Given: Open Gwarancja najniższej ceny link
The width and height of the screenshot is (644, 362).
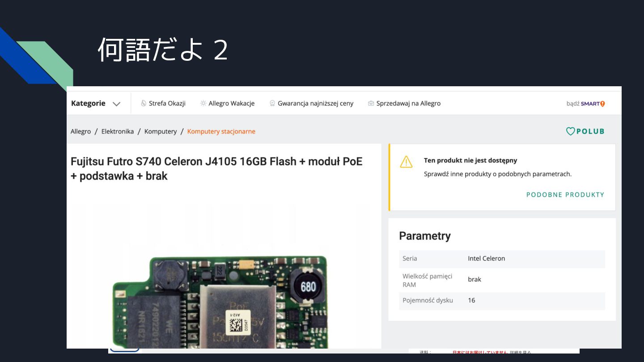Looking at the screenshot, I should 315,103.
